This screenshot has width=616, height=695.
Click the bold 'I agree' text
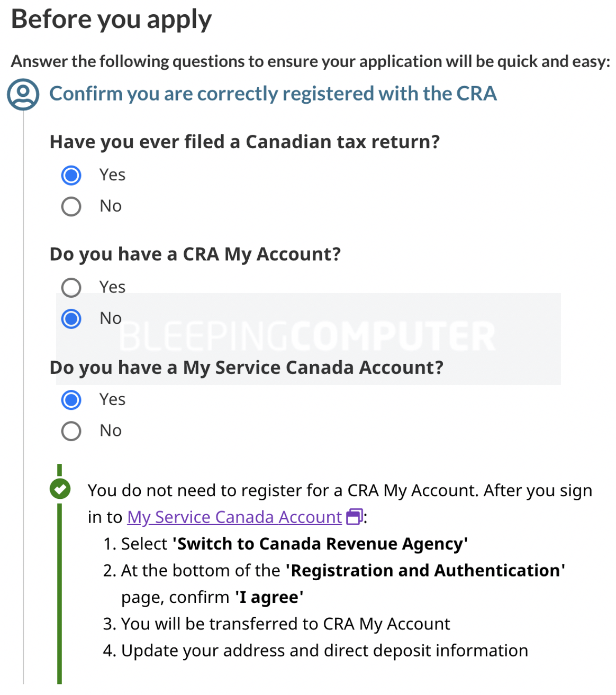click(x=269, y=597)
